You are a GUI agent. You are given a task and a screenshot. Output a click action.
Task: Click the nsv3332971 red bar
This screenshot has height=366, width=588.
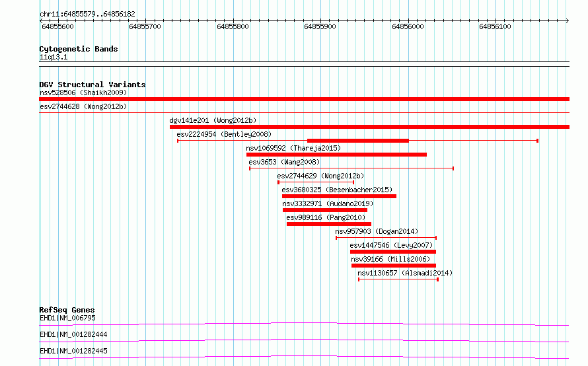(325, 210)
